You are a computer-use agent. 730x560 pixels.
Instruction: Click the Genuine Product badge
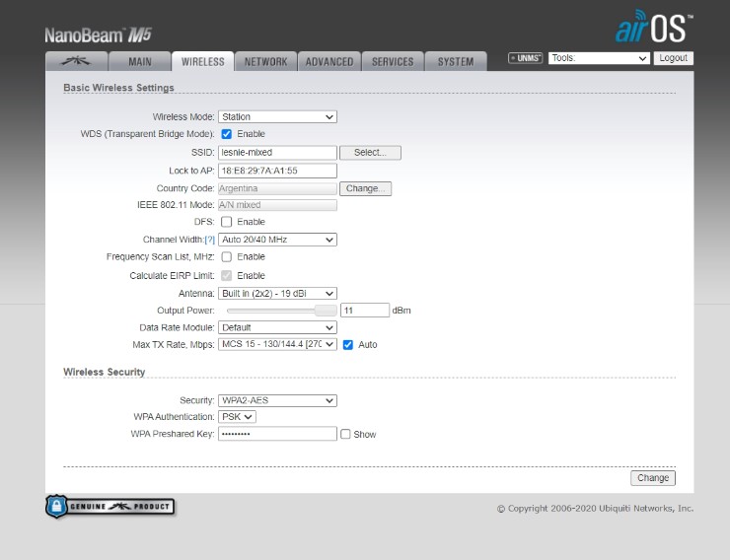tap(109, 507)
